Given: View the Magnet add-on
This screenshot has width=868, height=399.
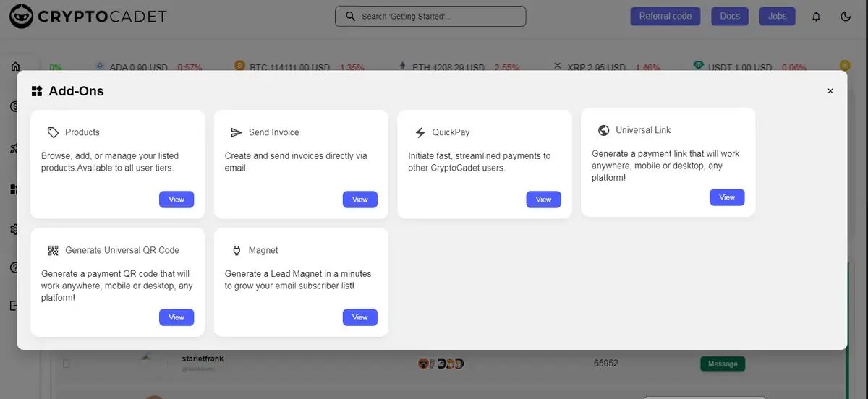Looking at the screenshot, I should tap(359, 317).
